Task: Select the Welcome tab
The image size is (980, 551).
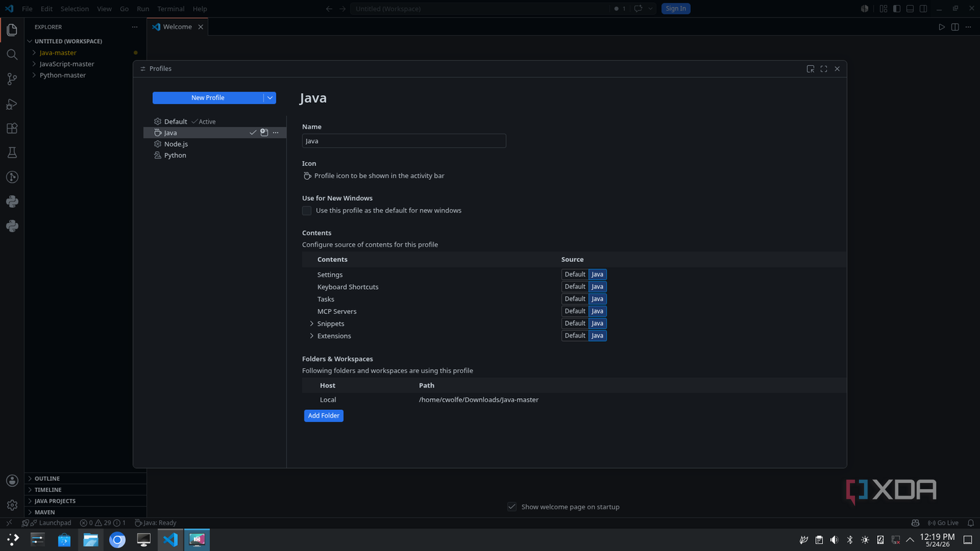Action: 177,27
